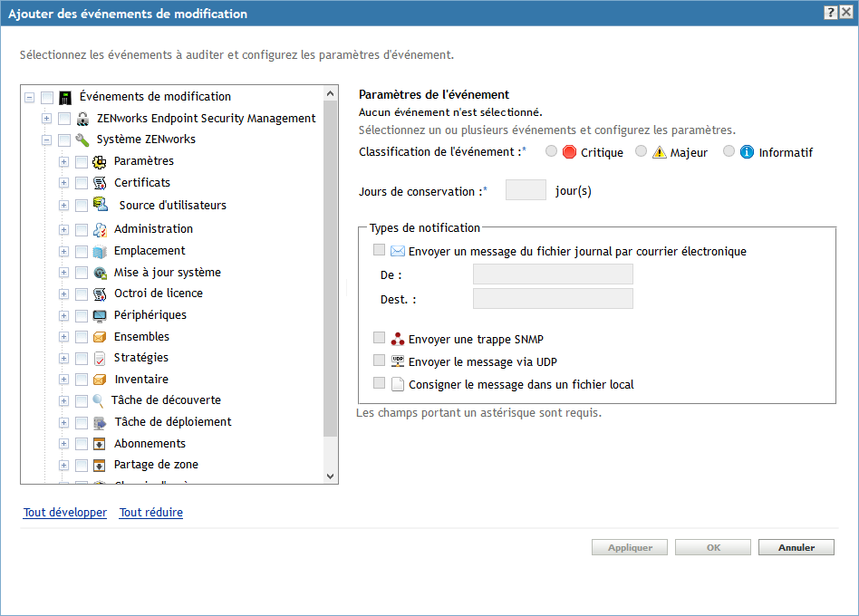Expand the Abonnements node
Image resolution: width=859 pixels, height=616 pixels.
pyautogui.click(x=63, y=444)
